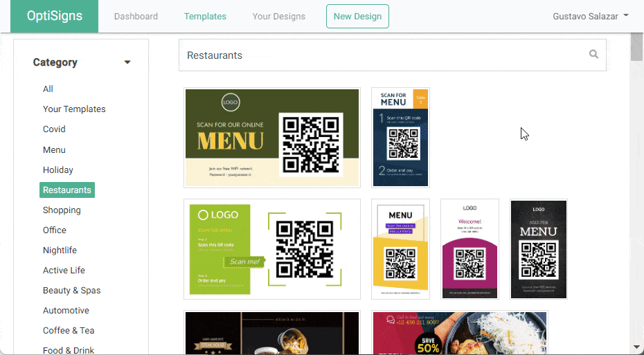Open magenta Welcome! QR template
The width and height of the screenshot is (644, 355).
(x=470, y=249)
